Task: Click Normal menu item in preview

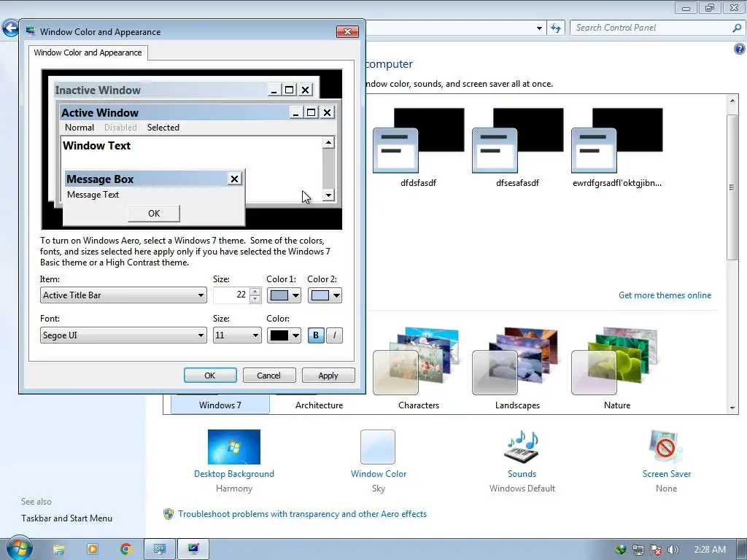Action: [x=80, y=127]
